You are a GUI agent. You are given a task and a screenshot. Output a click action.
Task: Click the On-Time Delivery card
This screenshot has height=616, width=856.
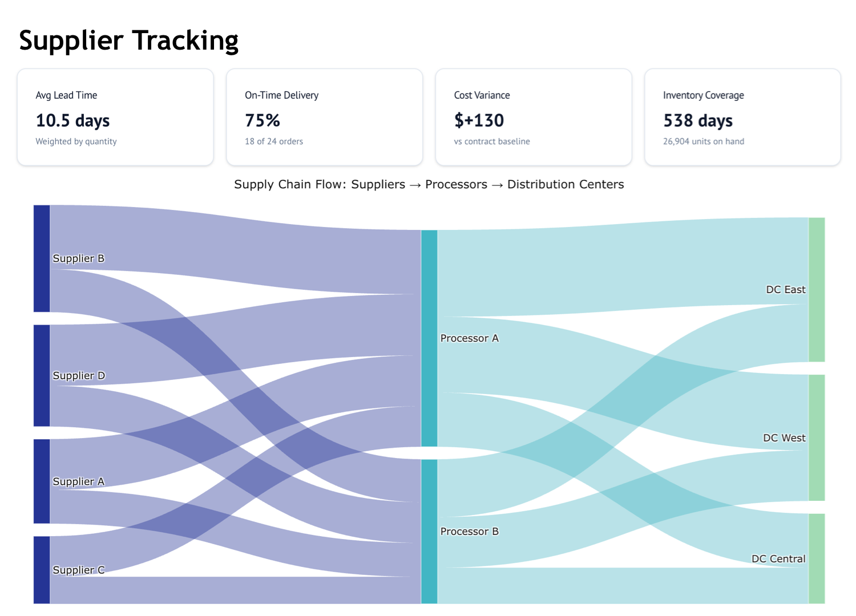click(x=324, y=117)
